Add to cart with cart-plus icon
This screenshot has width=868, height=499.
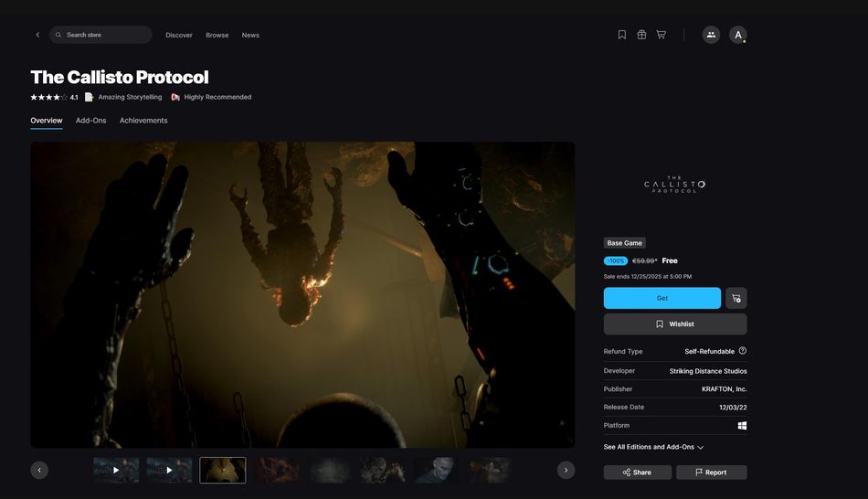[x=736, y=298]
